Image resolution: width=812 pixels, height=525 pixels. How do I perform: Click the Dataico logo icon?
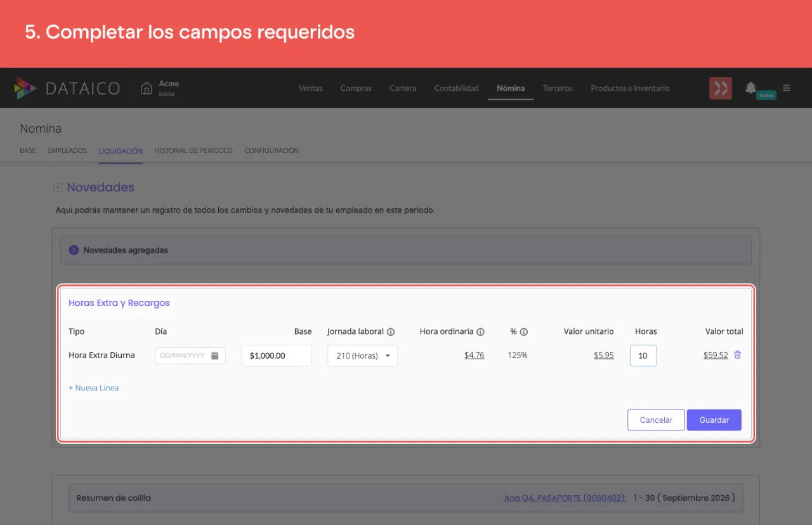pyautogui.click(x=25, y=88)
